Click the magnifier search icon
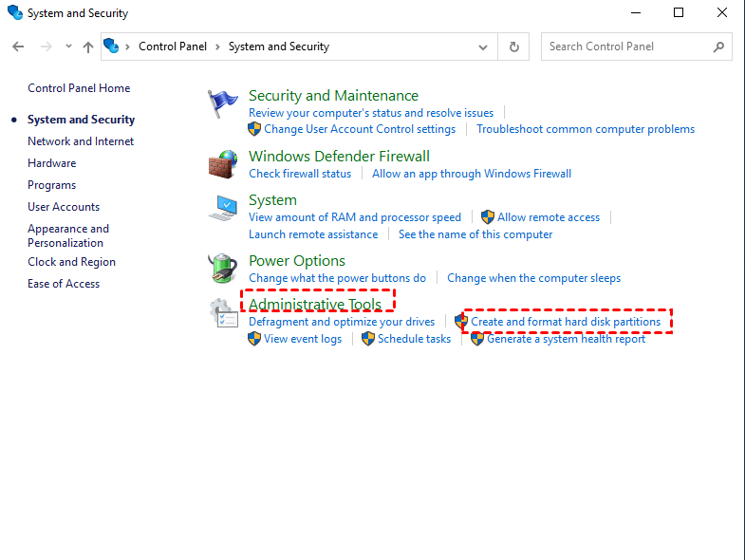745x560 pixels. point(718,47)
